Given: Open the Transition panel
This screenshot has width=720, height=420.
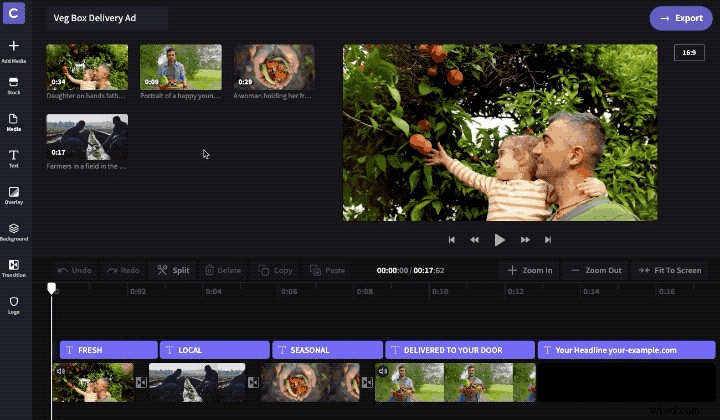Looking at the screenshot, I should pos(14,269).
